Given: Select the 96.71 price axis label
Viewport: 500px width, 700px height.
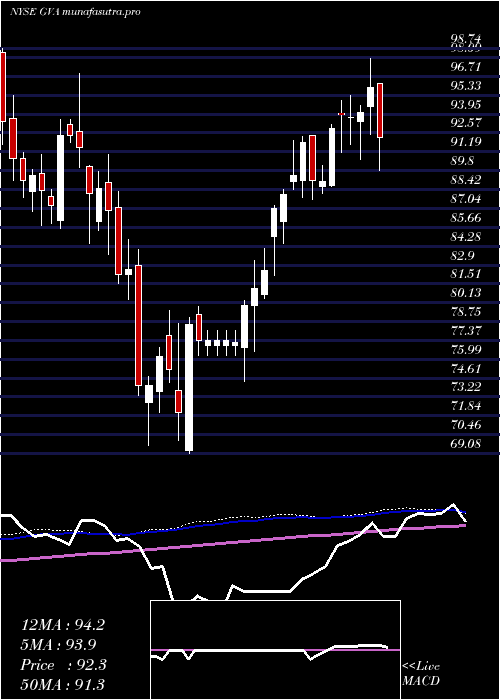Looking at the screenshot, I should [466, 67].
